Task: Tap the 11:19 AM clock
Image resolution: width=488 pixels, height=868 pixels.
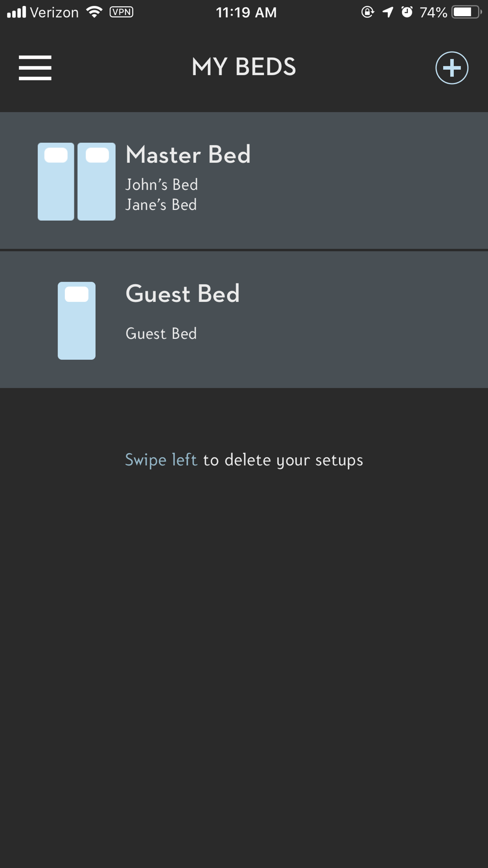Action: (246, 12)
